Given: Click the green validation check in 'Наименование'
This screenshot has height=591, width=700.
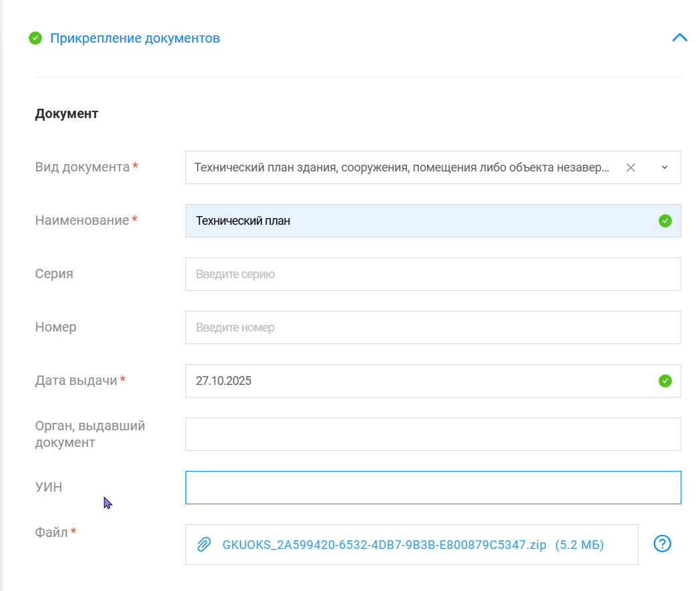Looking at the screenshot, I should coord(665,221).
